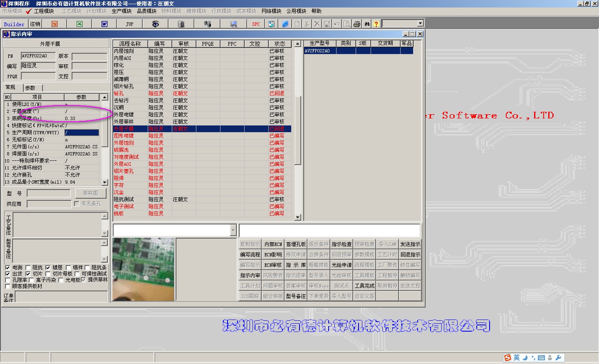
Task: Click the 工艺备注 box scroll-down arrow
Action: 105,234
